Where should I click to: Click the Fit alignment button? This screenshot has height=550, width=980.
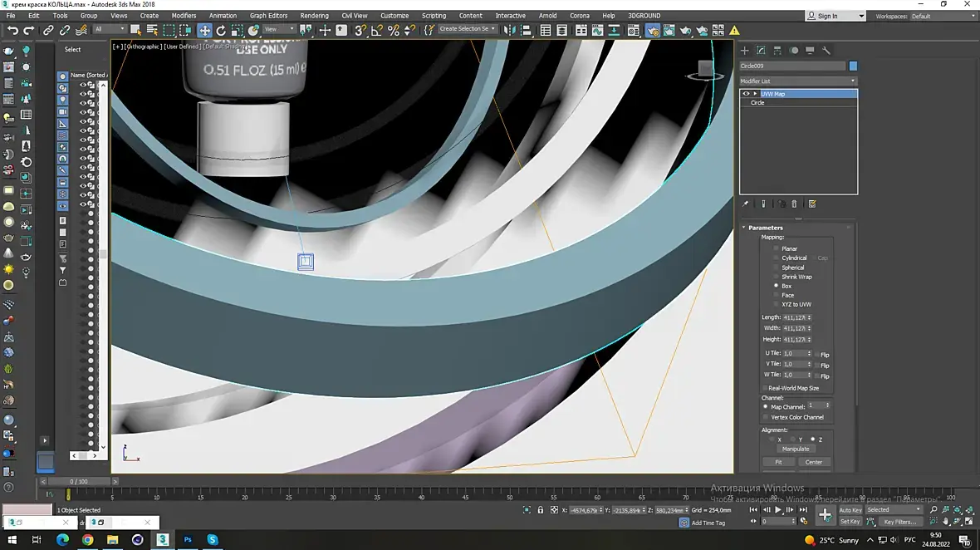[x=778, y=462]
